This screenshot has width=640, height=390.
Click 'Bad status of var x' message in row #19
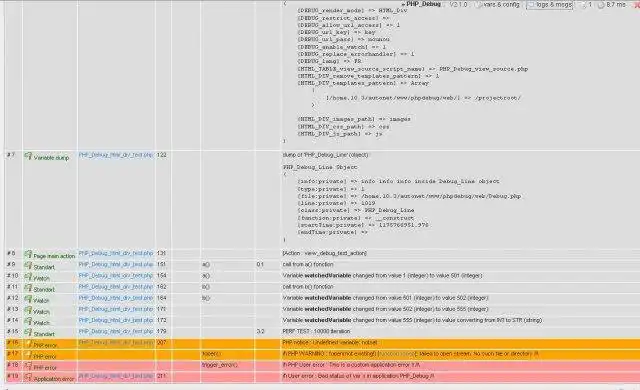click(358, 376)
